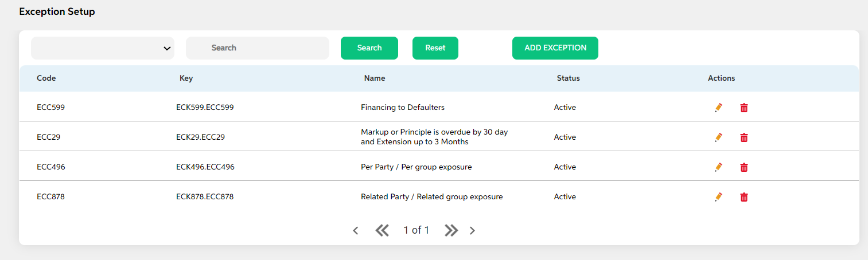Go to the previous page arrow
Image resolution: width=868 pixels, height=260 pixels.
tap(356, 231)
